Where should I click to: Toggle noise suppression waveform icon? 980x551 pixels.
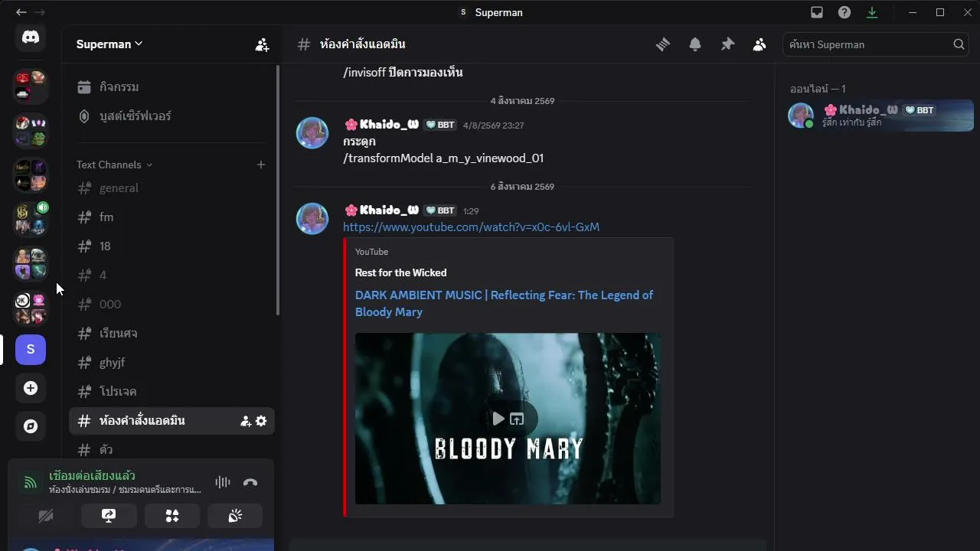click(223, 482)
